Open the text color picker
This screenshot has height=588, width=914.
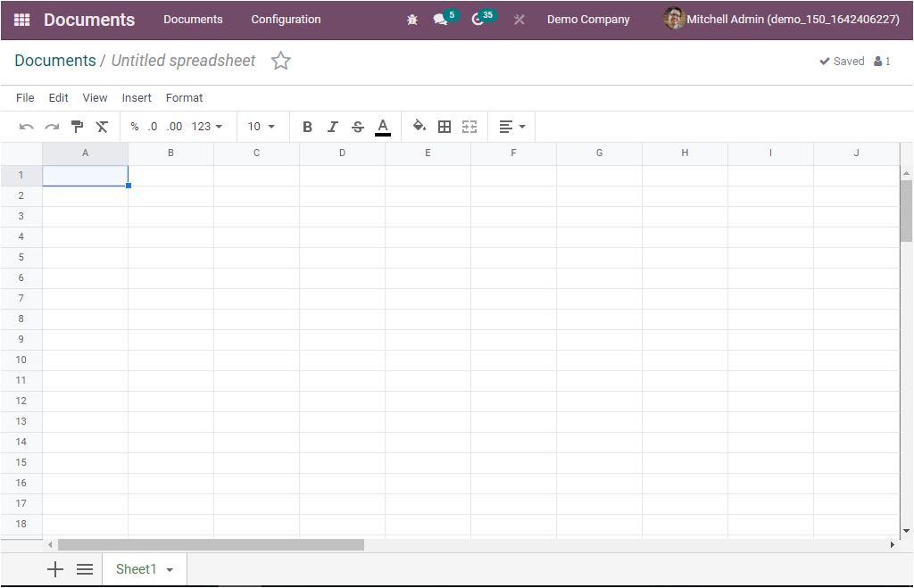[x=383, y=127]
